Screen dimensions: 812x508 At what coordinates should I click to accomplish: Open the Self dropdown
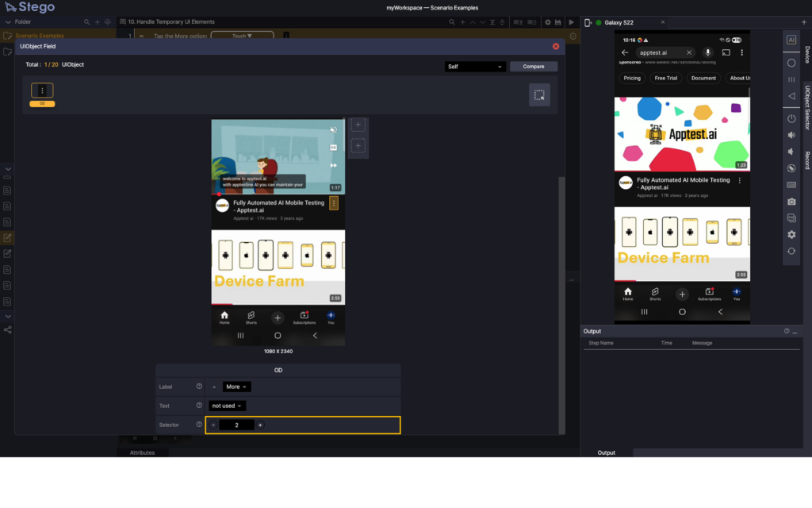coord(475,67)
